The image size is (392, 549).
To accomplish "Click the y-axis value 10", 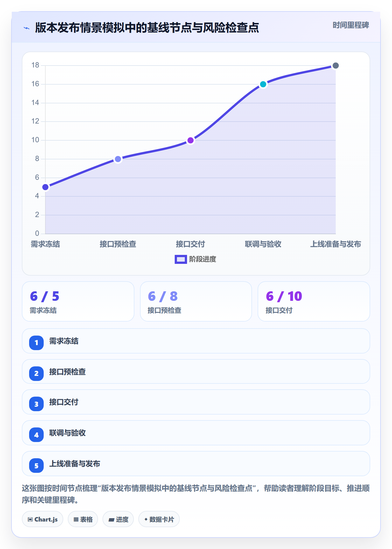I will pos(35,140).
